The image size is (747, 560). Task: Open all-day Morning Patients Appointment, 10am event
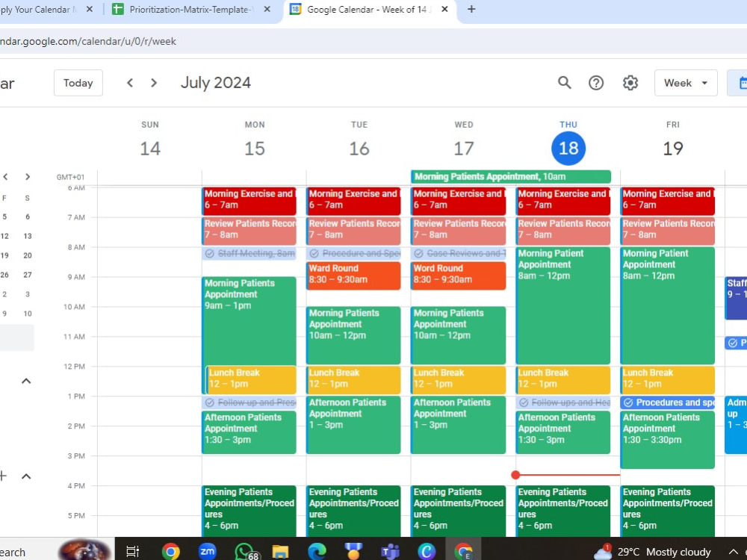click(x=511, y=177)
